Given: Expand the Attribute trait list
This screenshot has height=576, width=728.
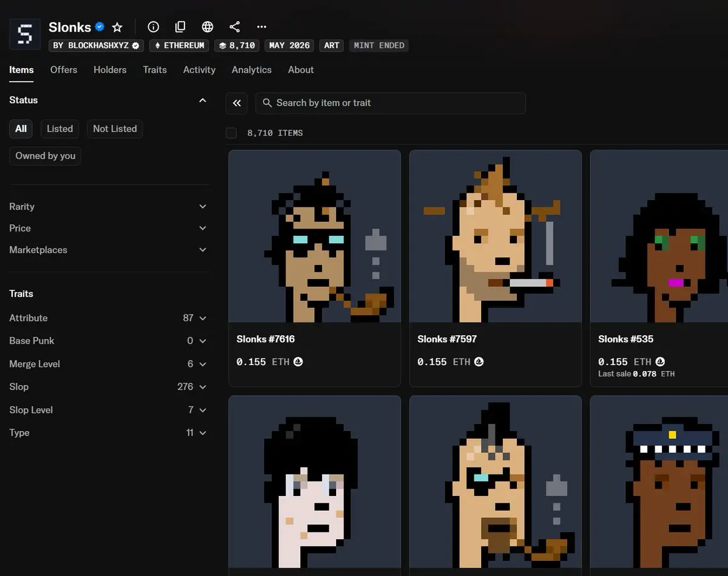Looking at the screenshot, I should tap(109, 318).
